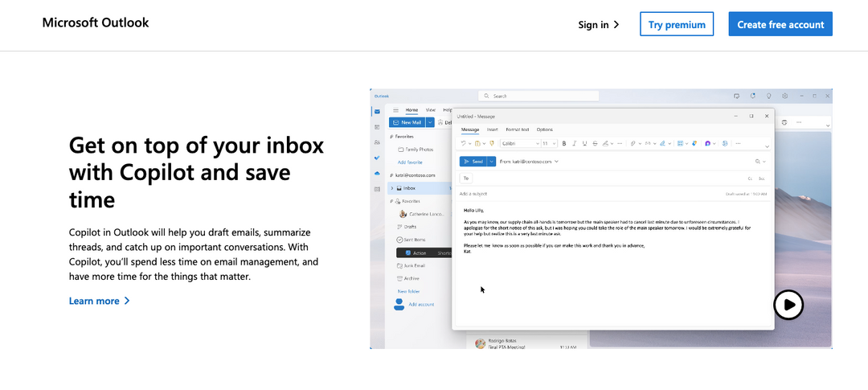Select the Inbox folder
868x390 pixels.
coord(420,188)
